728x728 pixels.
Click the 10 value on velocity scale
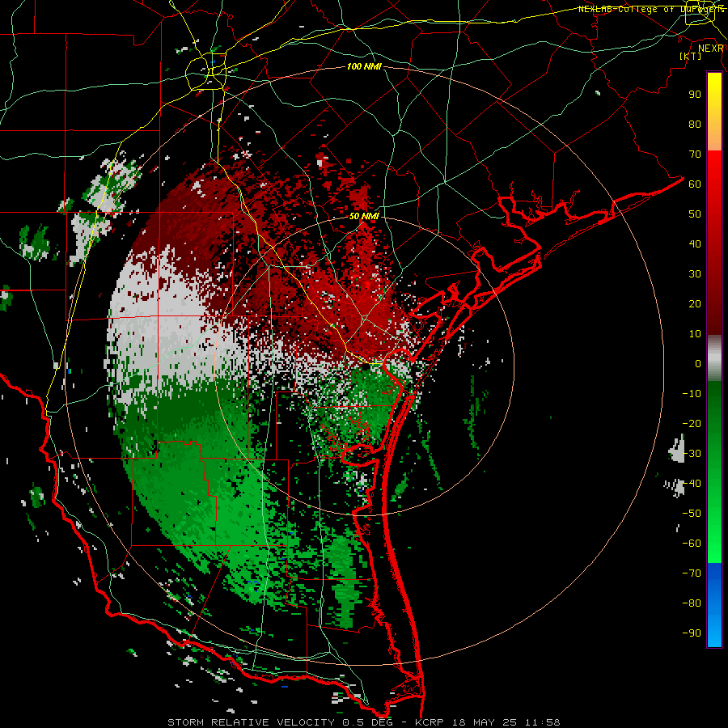pyautogui.click(x=695, y=334)
